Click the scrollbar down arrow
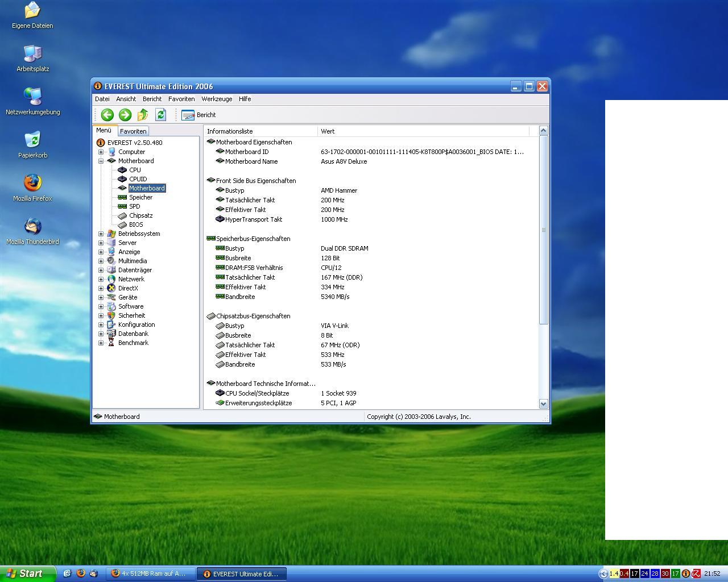 click(x=543, y=404)
